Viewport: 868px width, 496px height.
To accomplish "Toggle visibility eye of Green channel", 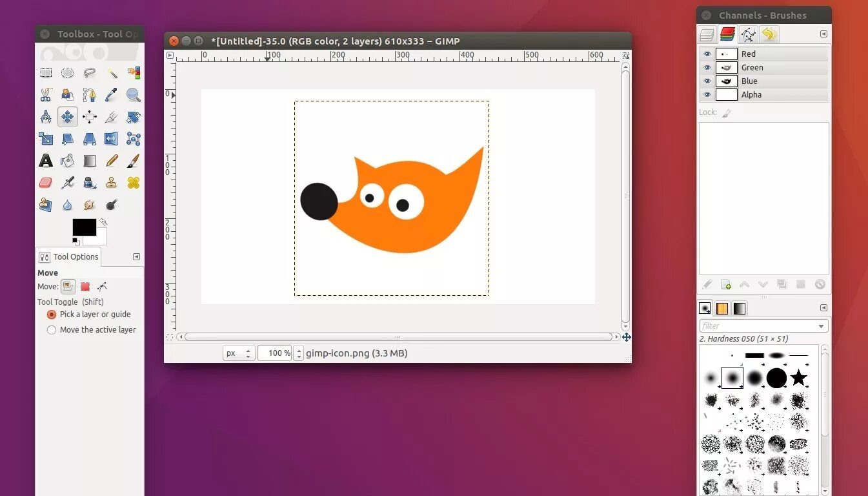I will point(707,68).
